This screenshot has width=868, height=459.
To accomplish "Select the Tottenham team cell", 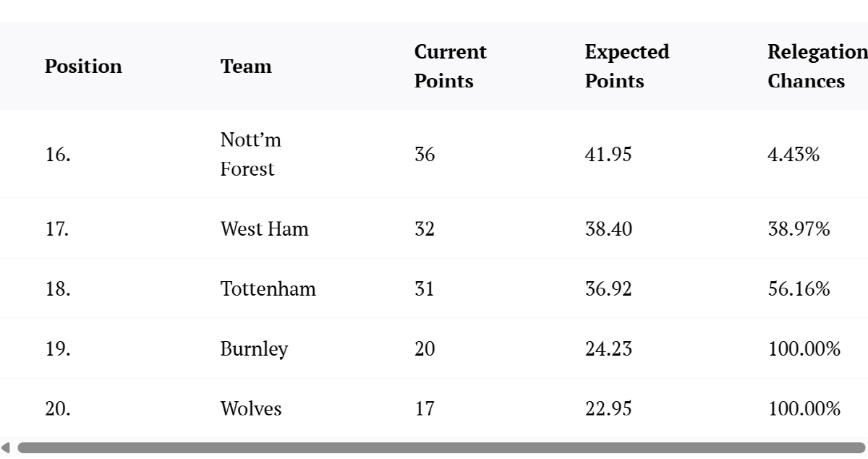I will point(268,289).
